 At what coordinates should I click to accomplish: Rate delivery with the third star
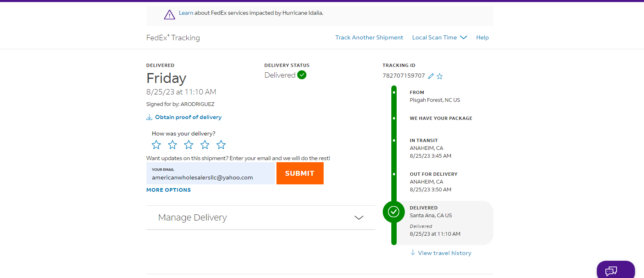click(x=189, y=145)
